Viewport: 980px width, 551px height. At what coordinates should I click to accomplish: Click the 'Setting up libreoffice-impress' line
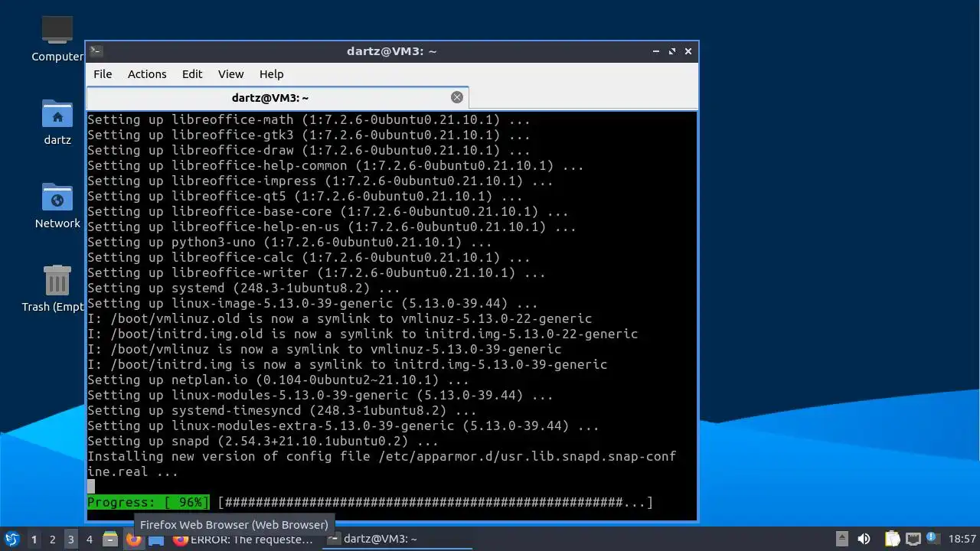(x=320, y=181)
